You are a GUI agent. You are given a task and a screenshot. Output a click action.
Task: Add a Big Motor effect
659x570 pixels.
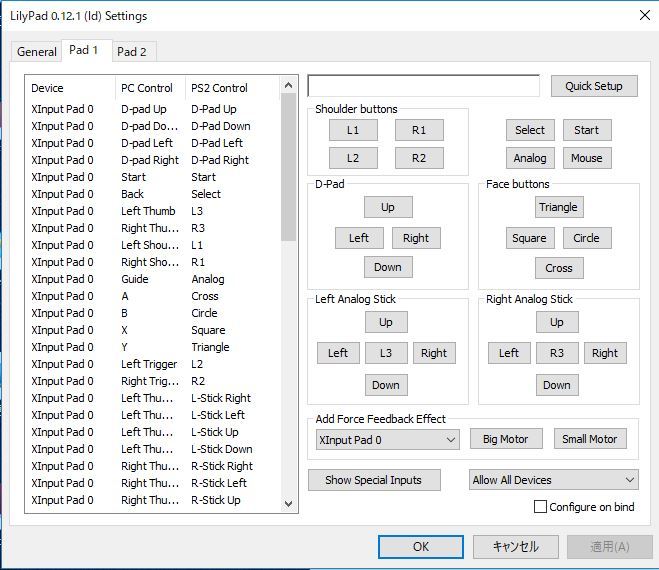tap(506, 439)
